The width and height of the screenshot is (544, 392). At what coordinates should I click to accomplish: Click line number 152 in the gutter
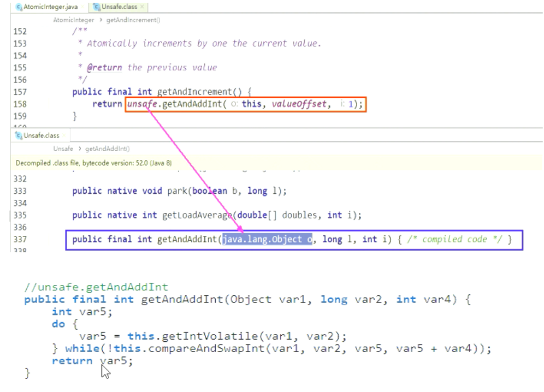click(20, 32)
